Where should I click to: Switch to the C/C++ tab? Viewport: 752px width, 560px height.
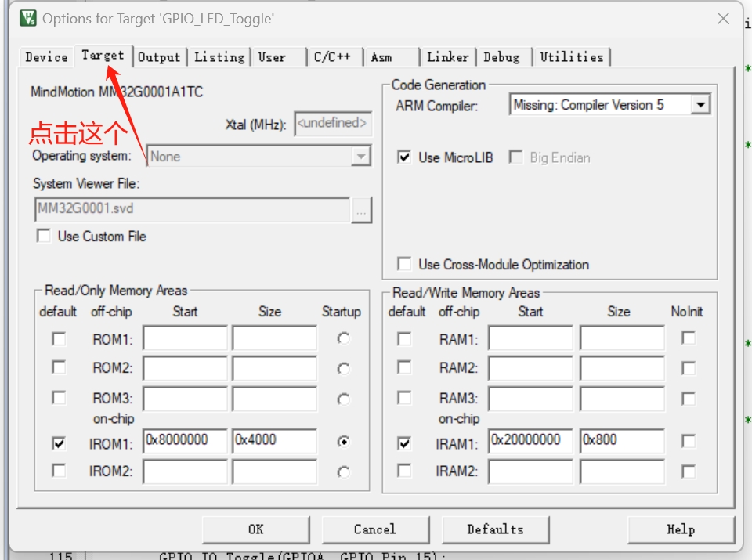click(332, 57)
